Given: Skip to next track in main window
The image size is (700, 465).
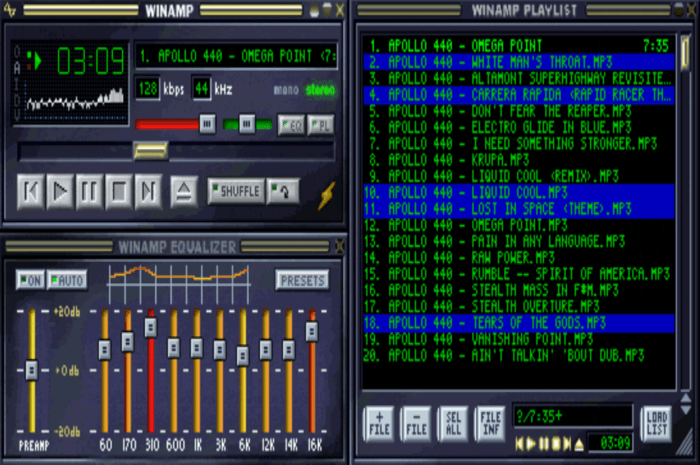Looking at the screenshot, I should [x=148, y=192].
